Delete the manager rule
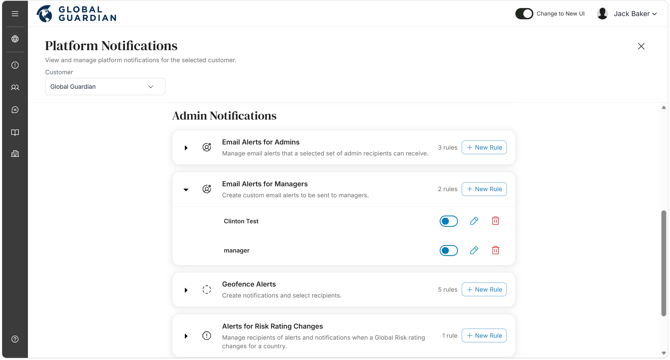Screen dimensions: 670x360 tap(495, 250)
